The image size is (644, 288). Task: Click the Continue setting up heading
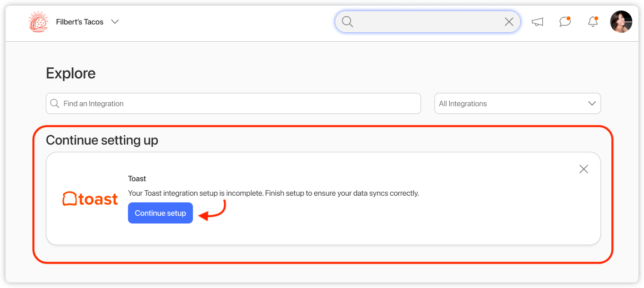(x=102, y=140)
